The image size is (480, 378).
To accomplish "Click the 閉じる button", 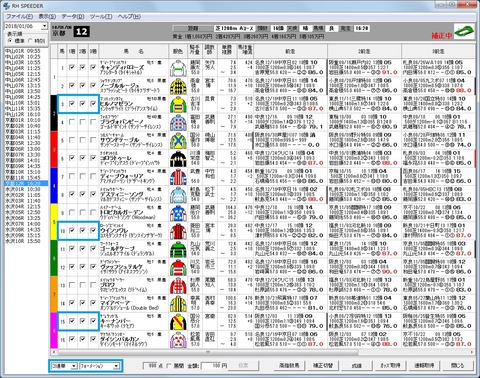I will coord(458,365).
